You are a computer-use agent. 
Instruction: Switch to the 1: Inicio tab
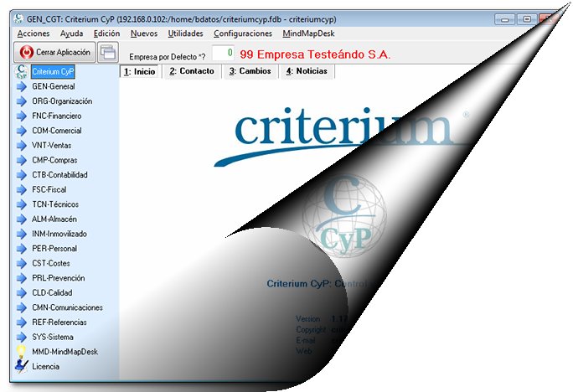pyautogui.click(x=139, y=71)
